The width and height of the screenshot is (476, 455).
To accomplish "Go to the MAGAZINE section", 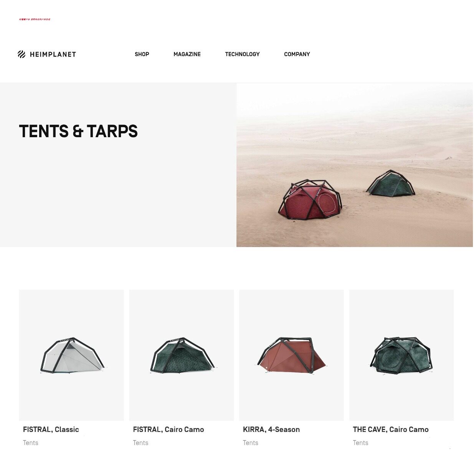I will click(x=187, y=54).
